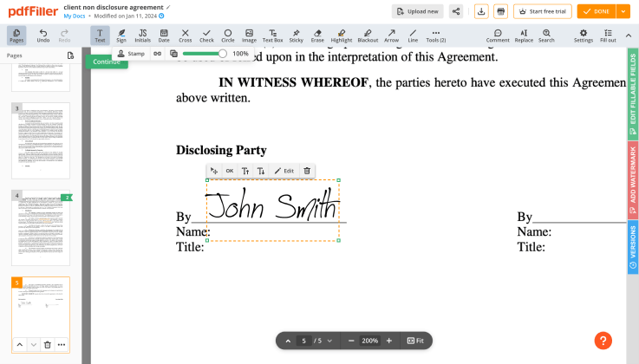Add a Sticky note

297,36
